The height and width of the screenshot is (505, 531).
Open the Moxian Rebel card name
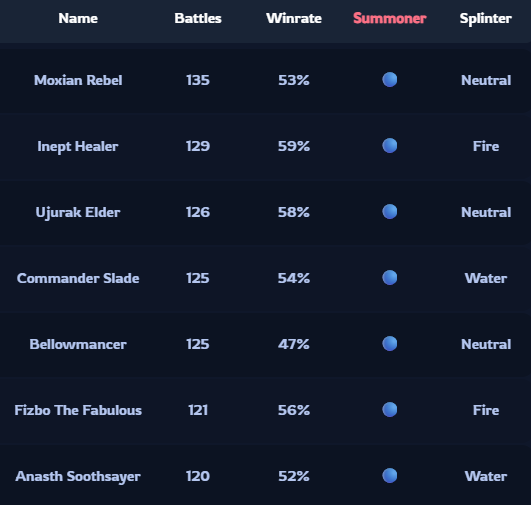pyautogui.click(x=78, y=80)
